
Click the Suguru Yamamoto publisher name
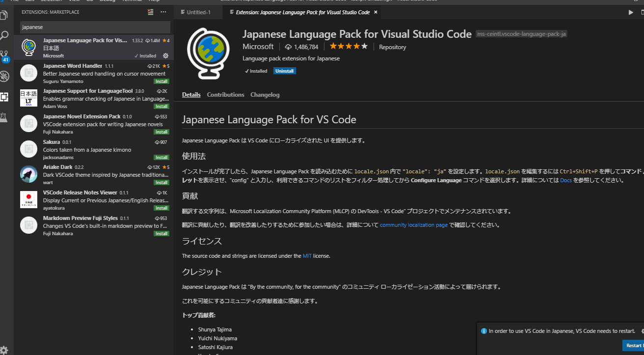coord(63,82)
